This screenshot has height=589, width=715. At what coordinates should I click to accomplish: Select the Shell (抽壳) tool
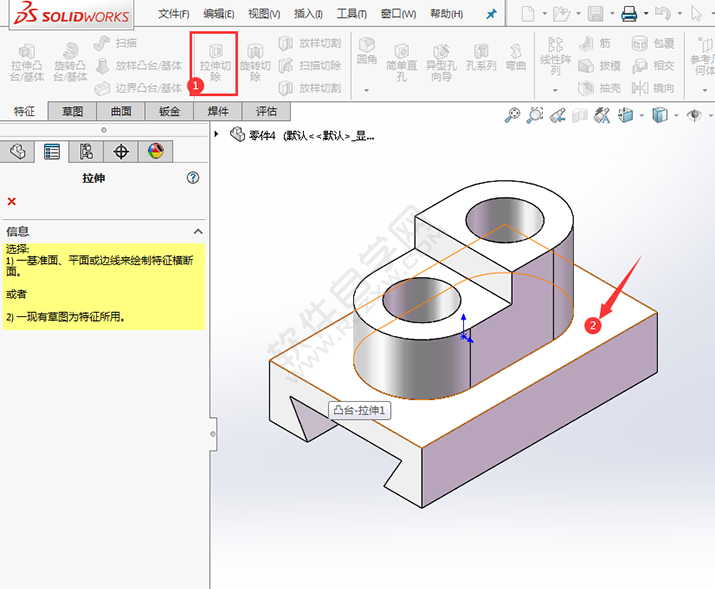point(600,88)
